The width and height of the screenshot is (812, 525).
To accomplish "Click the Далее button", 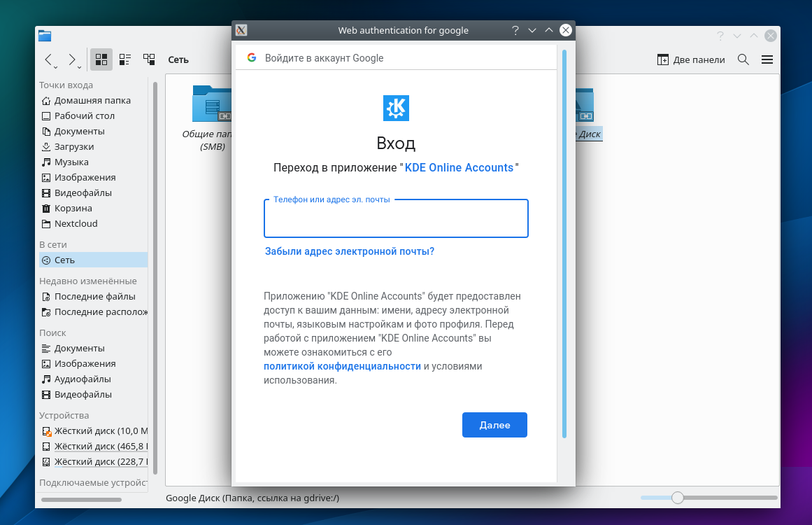I will point(494,425).
